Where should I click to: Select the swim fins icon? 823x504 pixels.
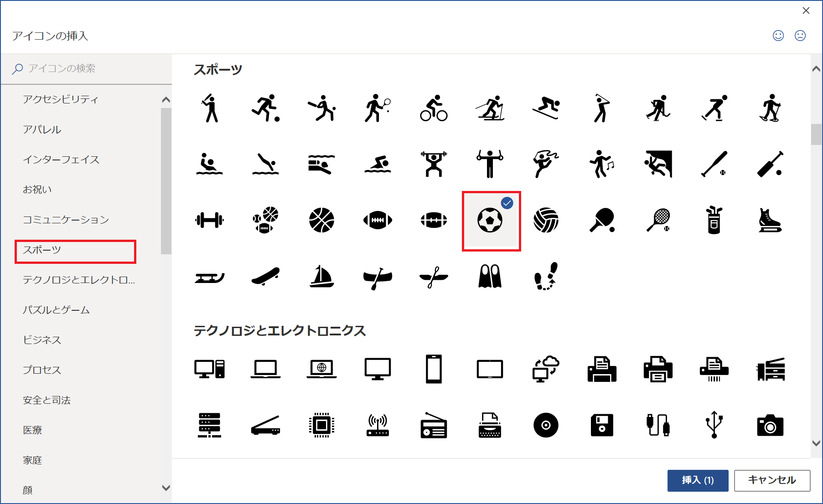tap(490, 277)
